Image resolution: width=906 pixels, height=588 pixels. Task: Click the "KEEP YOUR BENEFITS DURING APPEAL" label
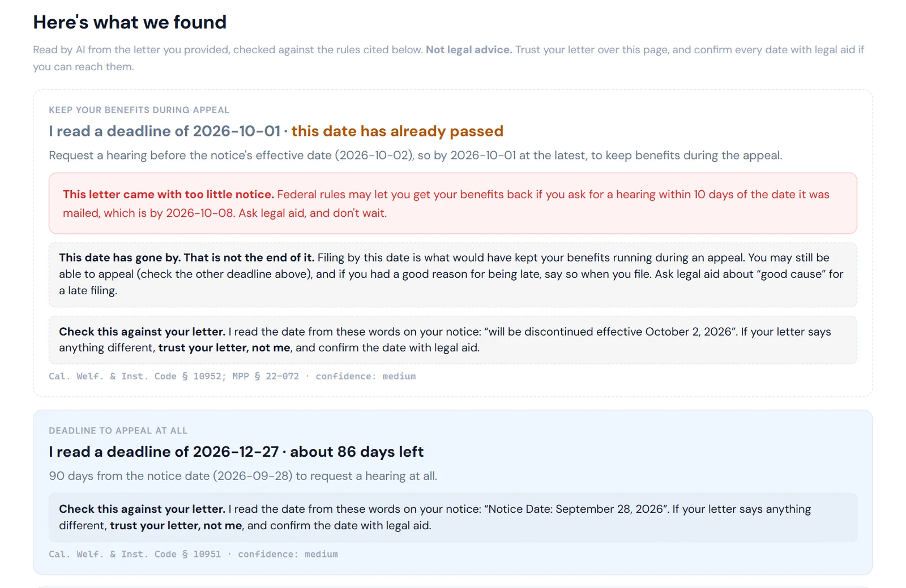point(139,110)
